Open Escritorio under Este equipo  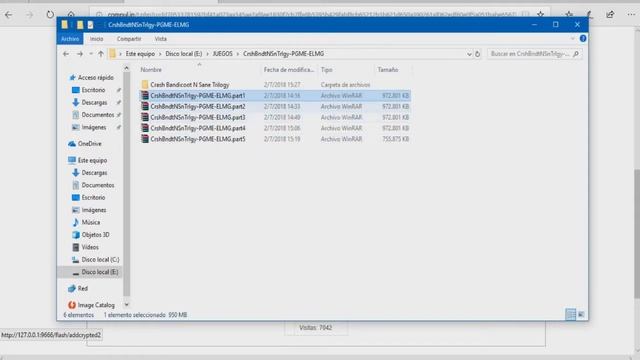point(93,198)
